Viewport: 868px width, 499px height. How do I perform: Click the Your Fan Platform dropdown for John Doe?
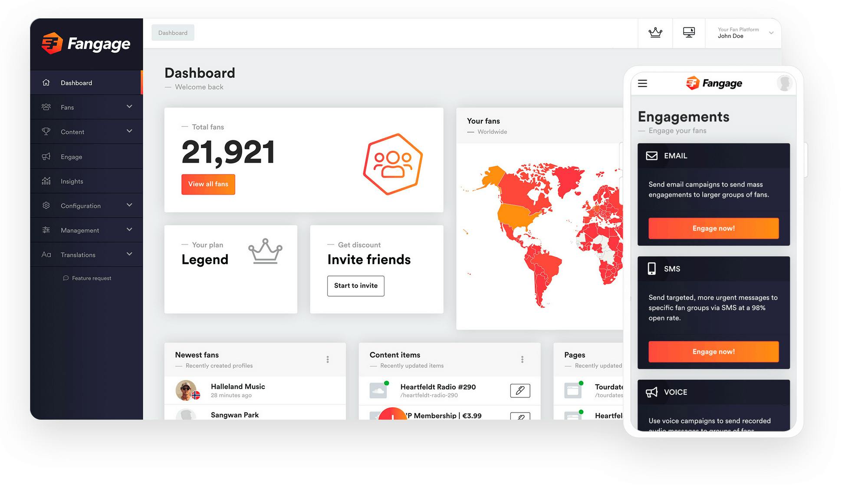click(x=745, y=32)
